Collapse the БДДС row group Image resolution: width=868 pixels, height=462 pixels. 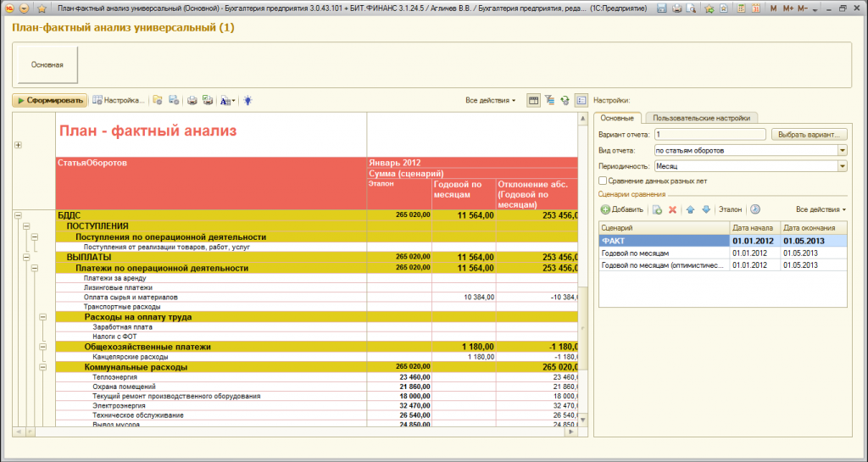tap(18, 215)
